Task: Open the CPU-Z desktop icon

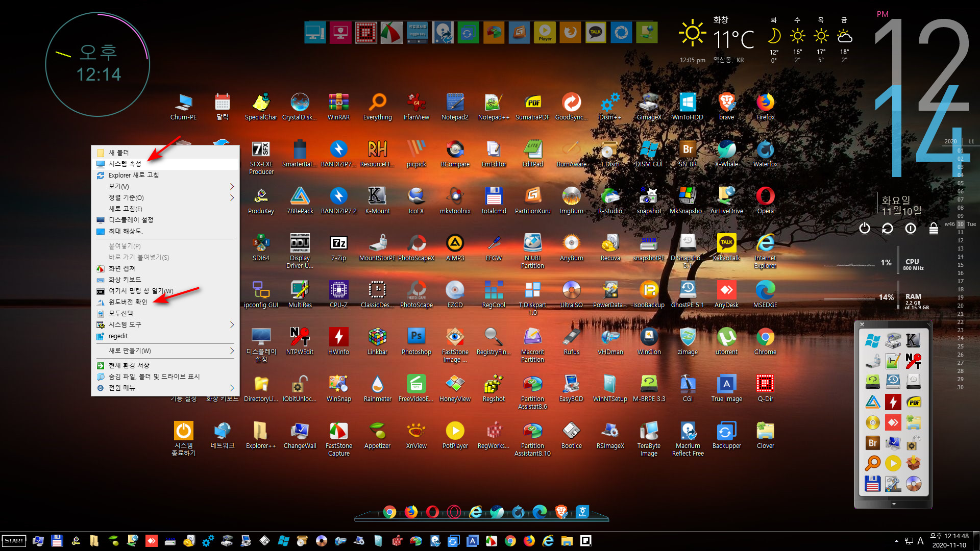Action: pyautogui.click(x=338, y=294)
